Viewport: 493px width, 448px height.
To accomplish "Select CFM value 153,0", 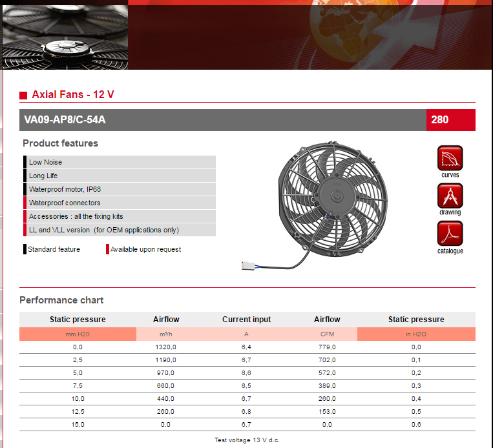I will point(327,412).
